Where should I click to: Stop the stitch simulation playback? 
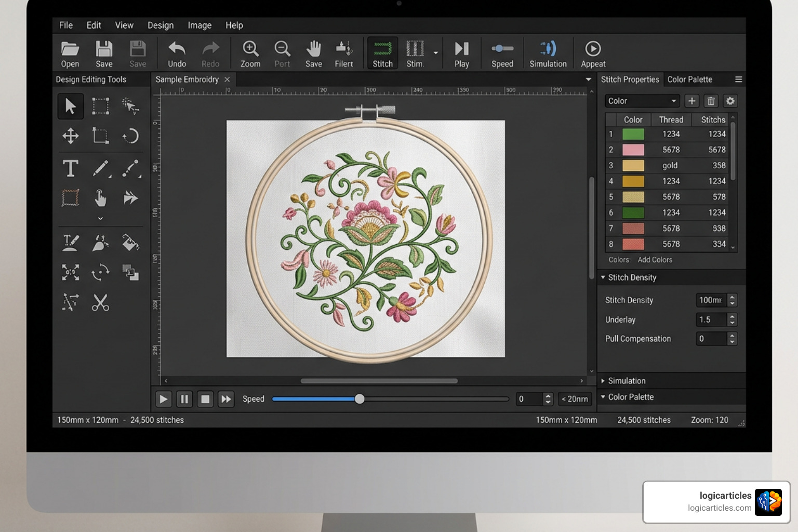coord(205,399)
